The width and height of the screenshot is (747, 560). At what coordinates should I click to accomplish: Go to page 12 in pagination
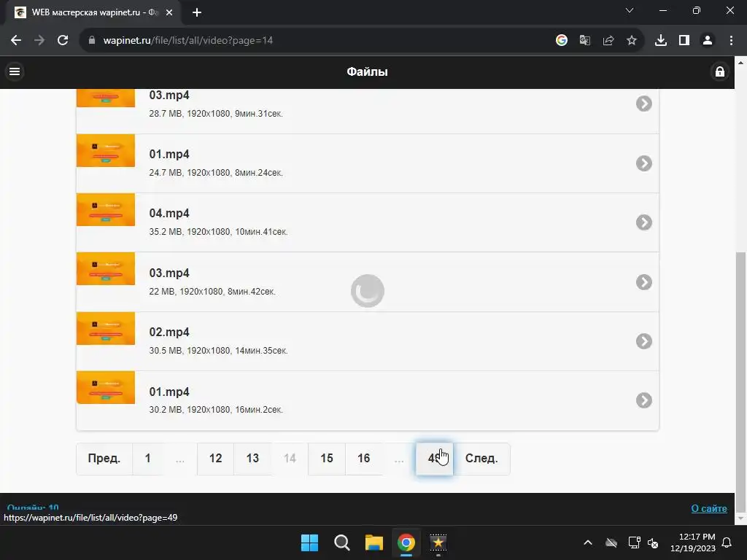215,459
